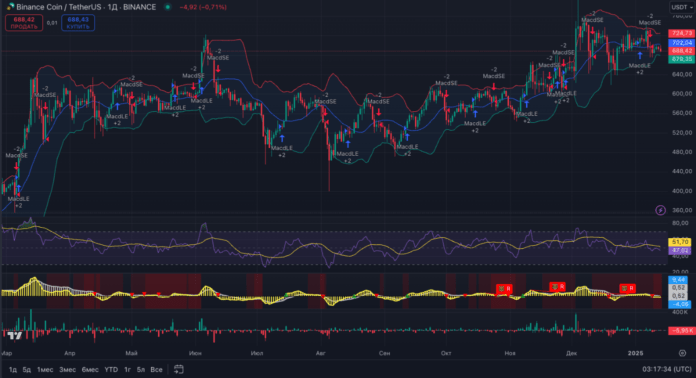696x378 pixels.
Task: Click the 702,04 blue price label
Action: tap(681, 43)
